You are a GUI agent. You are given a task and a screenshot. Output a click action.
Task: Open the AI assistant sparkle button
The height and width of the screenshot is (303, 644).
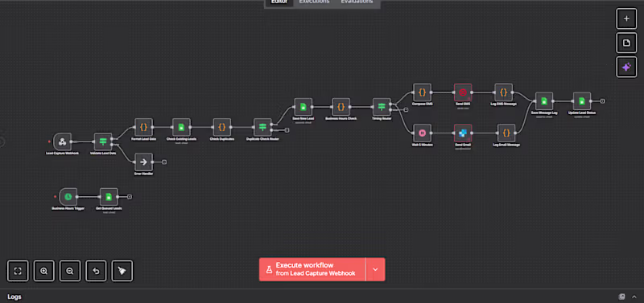[626, 68]
